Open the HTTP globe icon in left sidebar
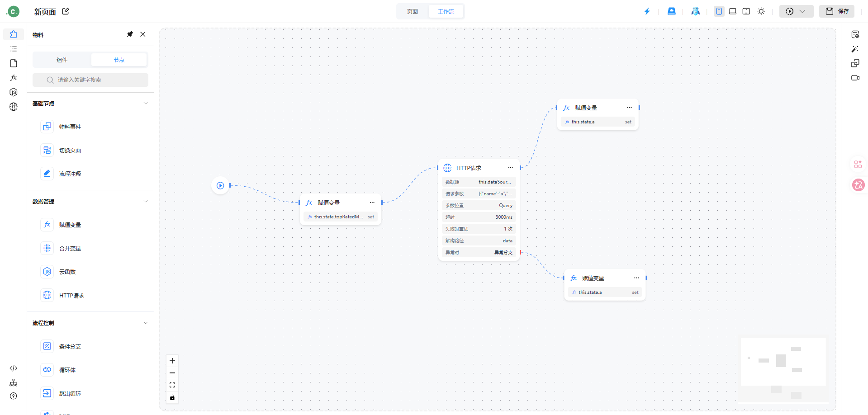The height and width of the screenshot is (415, 868). coord(14,107)
